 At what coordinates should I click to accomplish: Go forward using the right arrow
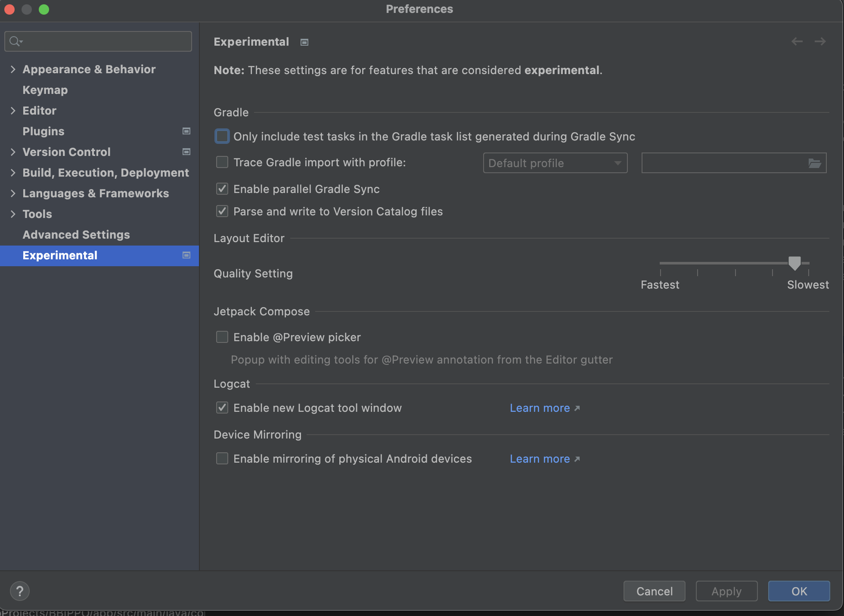[x=820, y=41]
